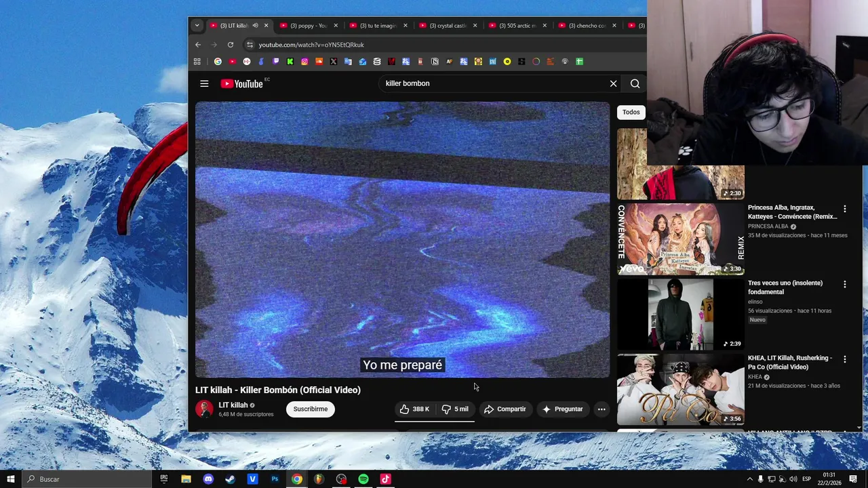Viewport: 868px width, 488px height.
Task: Open the YouTube bookmark in bookmarks bar
Action: tap(233, 61)
